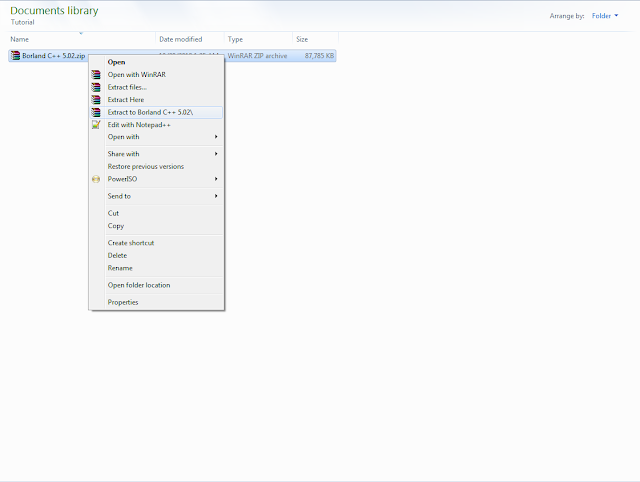The image size is (640, 482).
Task: Choose Restore previous versions
Action: (156, 167)
